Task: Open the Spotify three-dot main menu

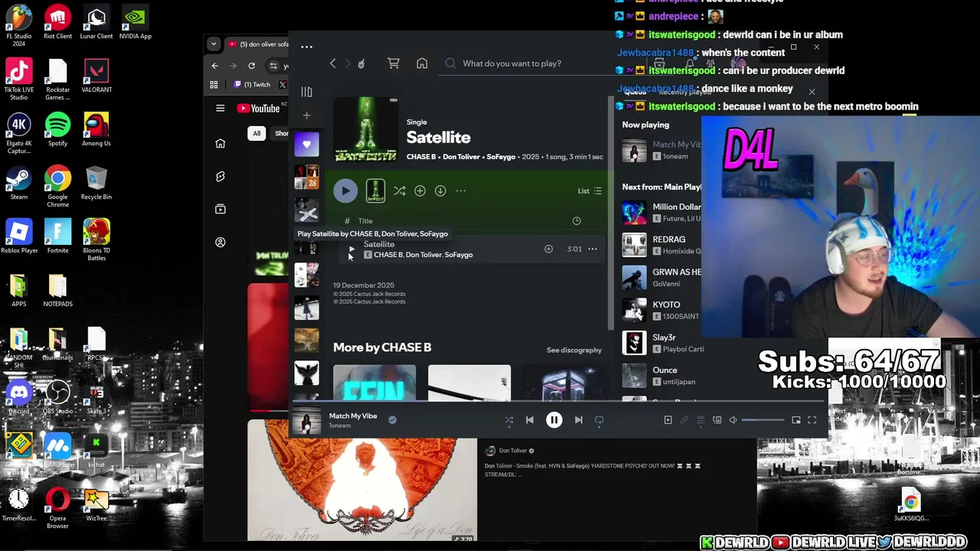Action: (x=306, y=47)
